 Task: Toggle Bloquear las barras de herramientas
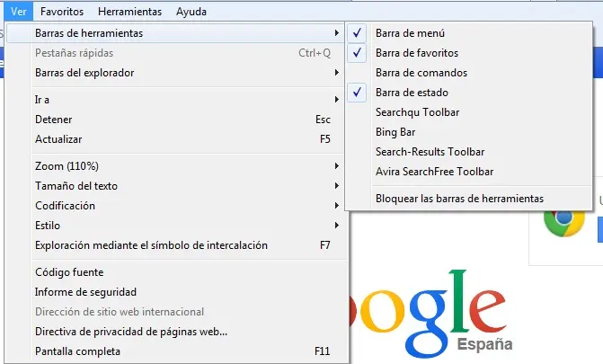pyautogui.click(x=469, y=199)
